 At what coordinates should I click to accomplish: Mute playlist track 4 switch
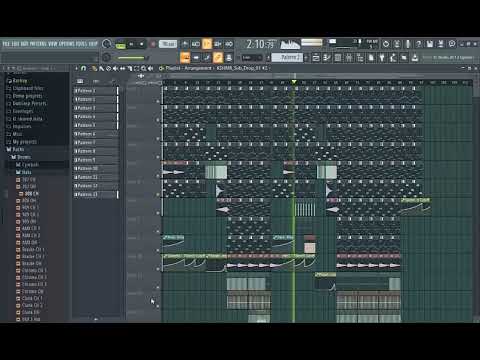pyautogui.click(x=158, y=157)
